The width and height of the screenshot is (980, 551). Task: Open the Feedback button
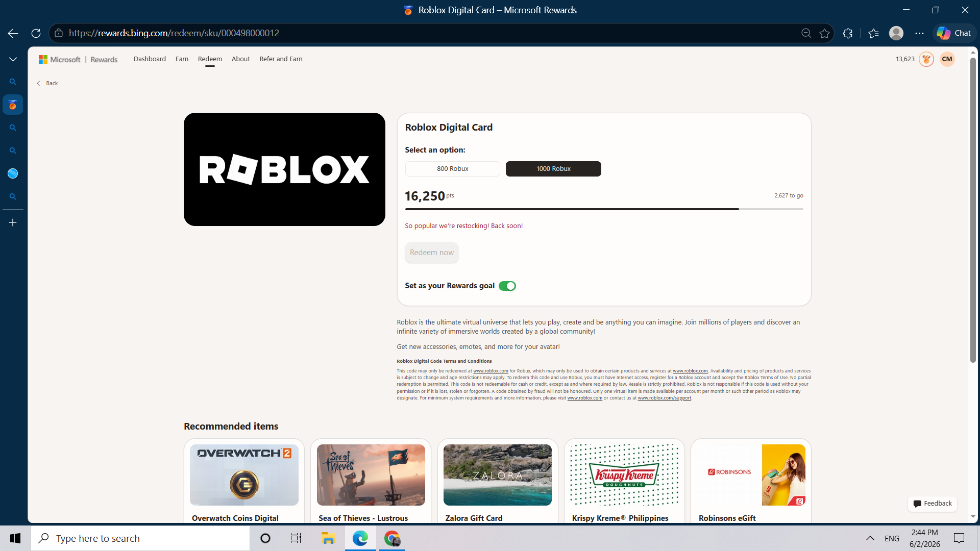point(933,504)
